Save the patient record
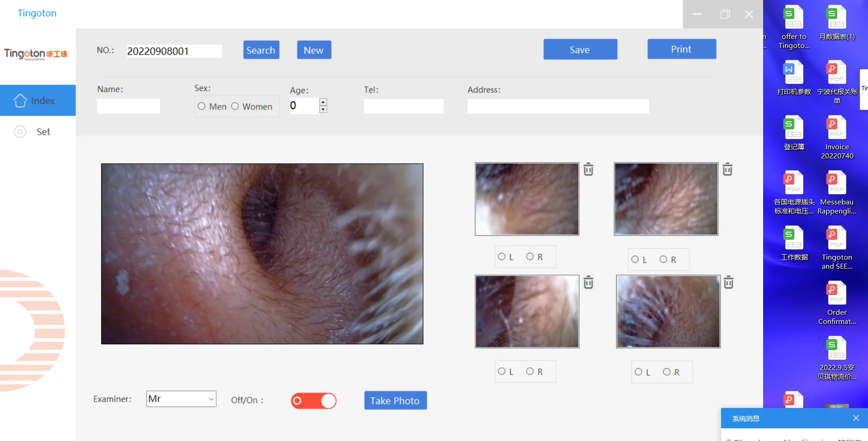This screenshot has width=868, height=441. pos(580,49)
